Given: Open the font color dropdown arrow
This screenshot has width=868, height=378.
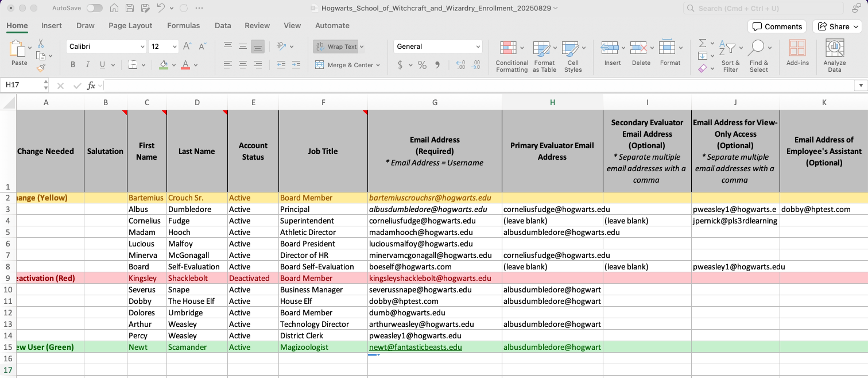Looking at the screenshot, I should point(196,65).
